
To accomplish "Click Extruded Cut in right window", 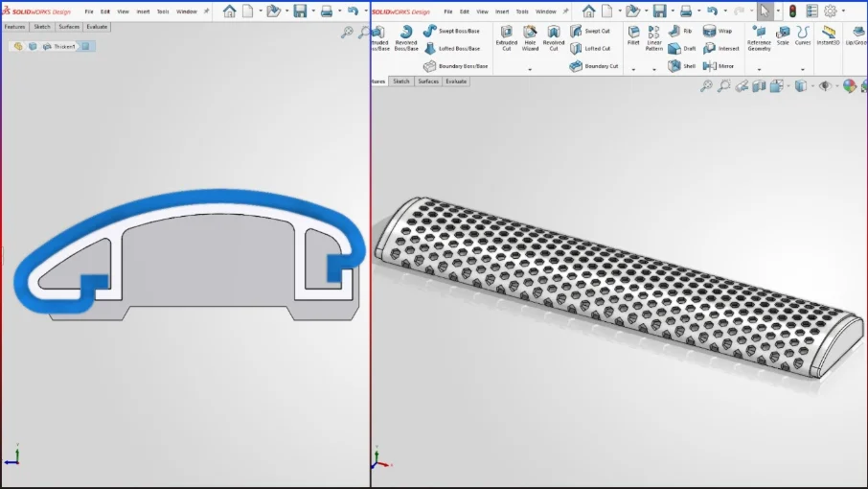I will [506, 38].
